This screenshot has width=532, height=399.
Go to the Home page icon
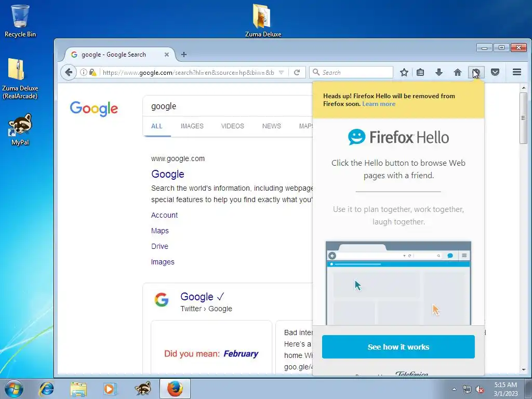pos(458,72)
